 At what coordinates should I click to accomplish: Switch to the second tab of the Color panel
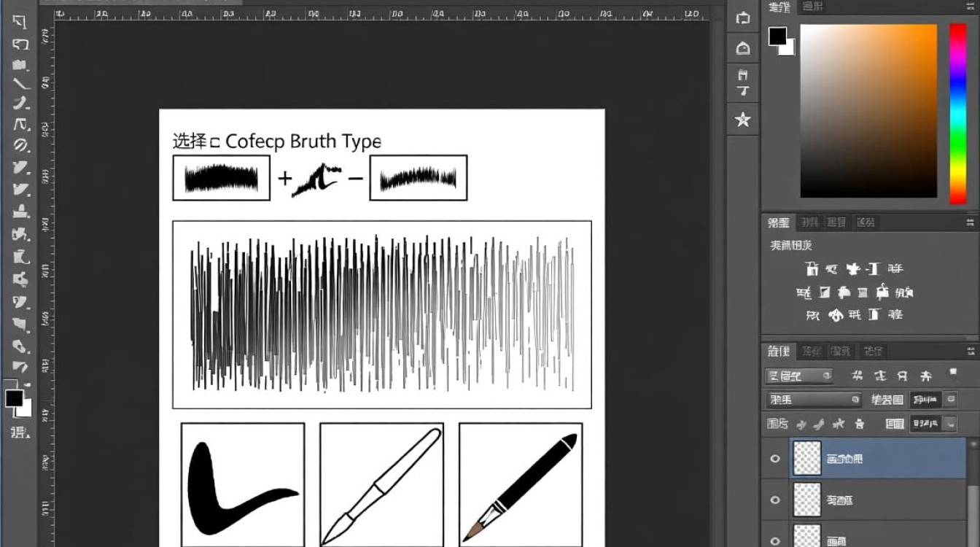813,7
